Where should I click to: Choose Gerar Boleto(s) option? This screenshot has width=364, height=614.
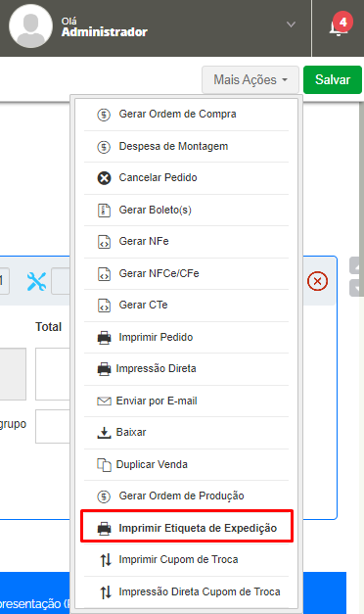(x=186, y=210)
